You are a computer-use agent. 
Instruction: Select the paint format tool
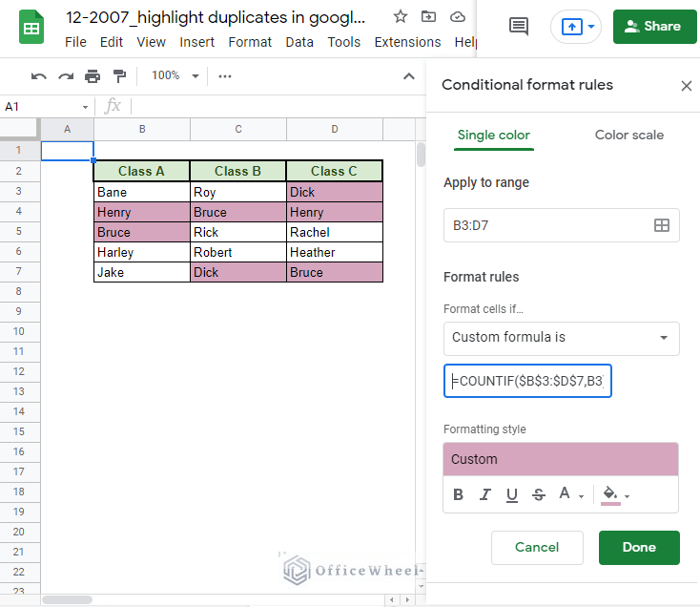[x=119, y=76]
